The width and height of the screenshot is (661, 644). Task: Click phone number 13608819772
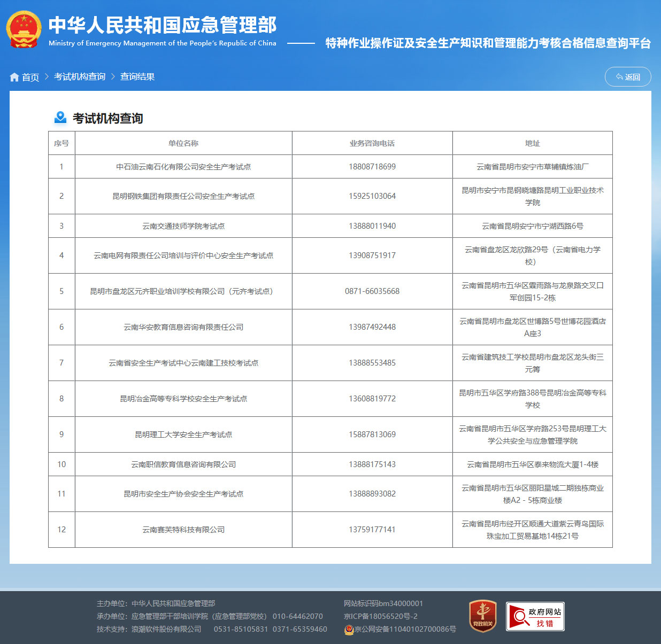tap(372, 399)
